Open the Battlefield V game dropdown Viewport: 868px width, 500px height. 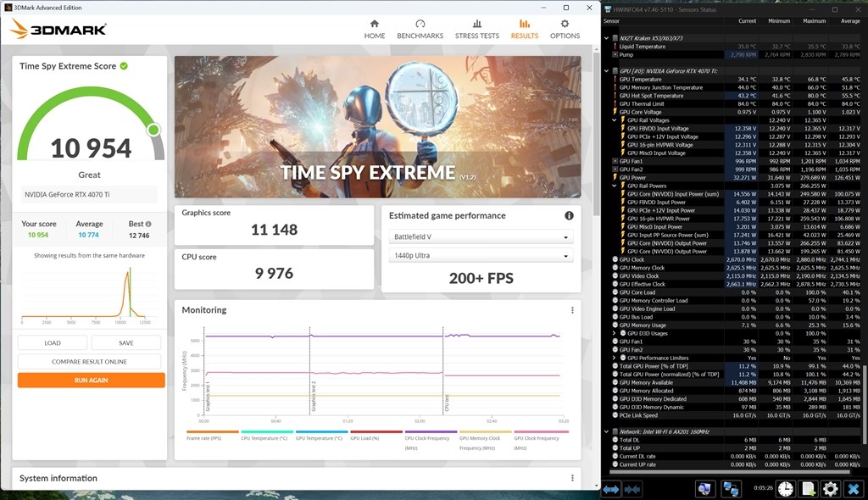click(x=481, y=237)
